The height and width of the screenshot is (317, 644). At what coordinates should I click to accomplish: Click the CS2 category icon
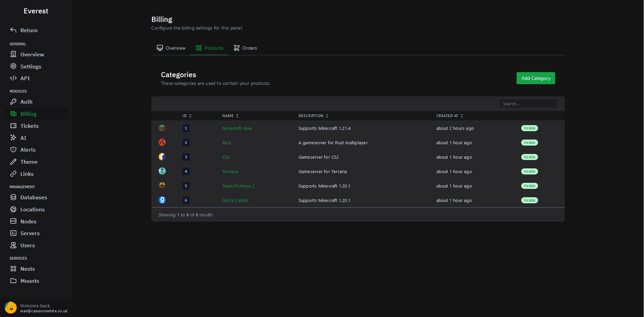tap(162, 157)
